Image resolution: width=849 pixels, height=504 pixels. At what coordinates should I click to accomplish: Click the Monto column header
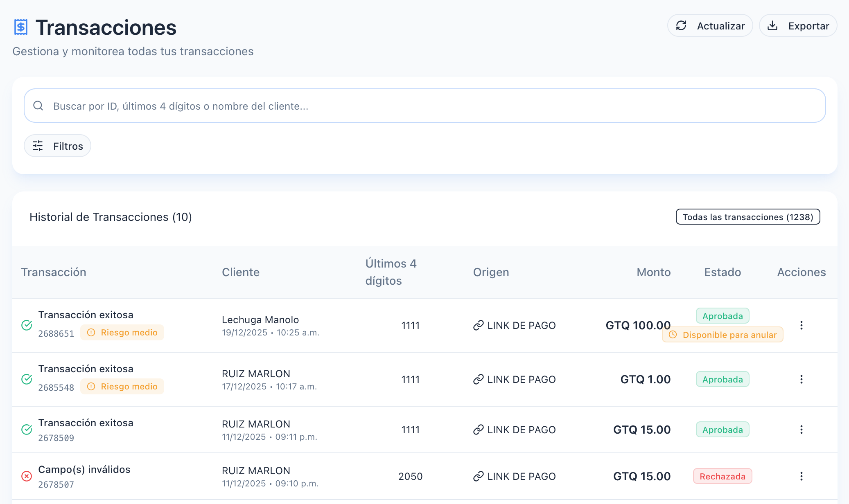click(653, 272)
